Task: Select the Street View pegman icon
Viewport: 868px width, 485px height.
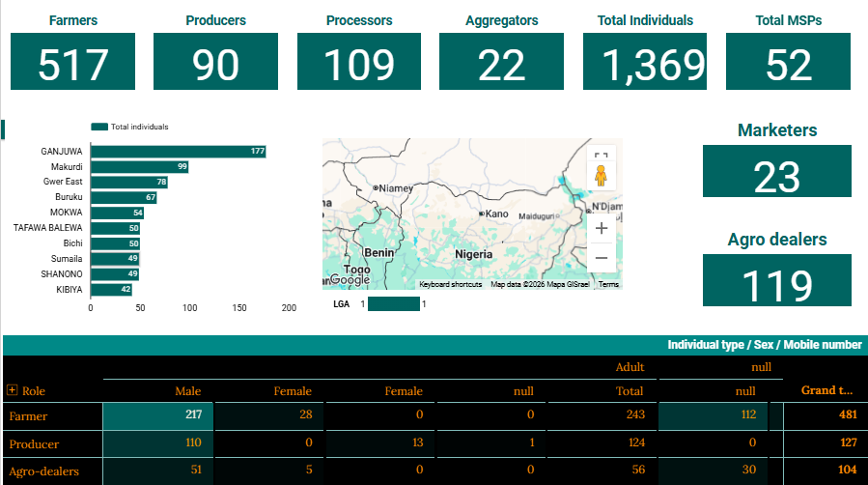Action: 602,176
